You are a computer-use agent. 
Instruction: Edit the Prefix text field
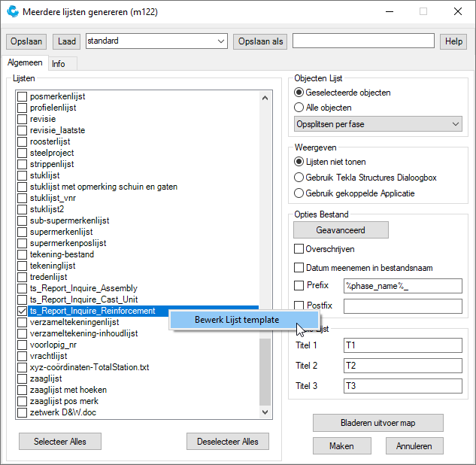pyautogui.click(x=403, y=286)
